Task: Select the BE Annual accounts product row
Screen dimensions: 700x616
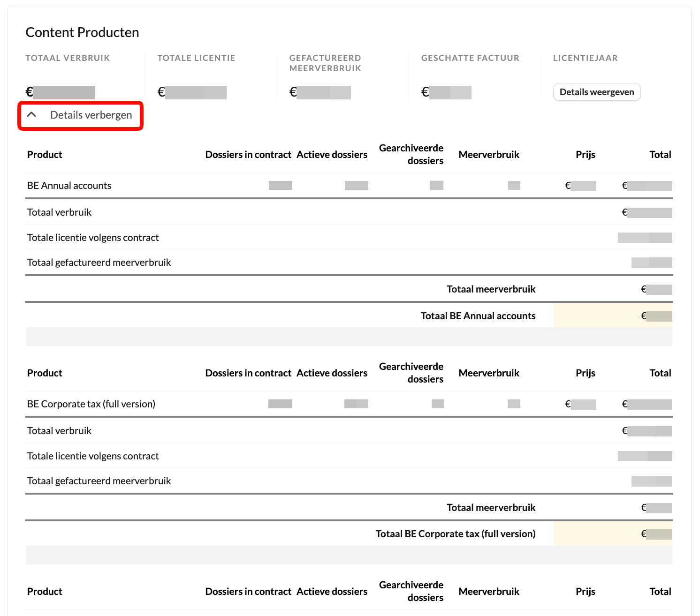Action: pyautogui.click(x=349, y=186)
